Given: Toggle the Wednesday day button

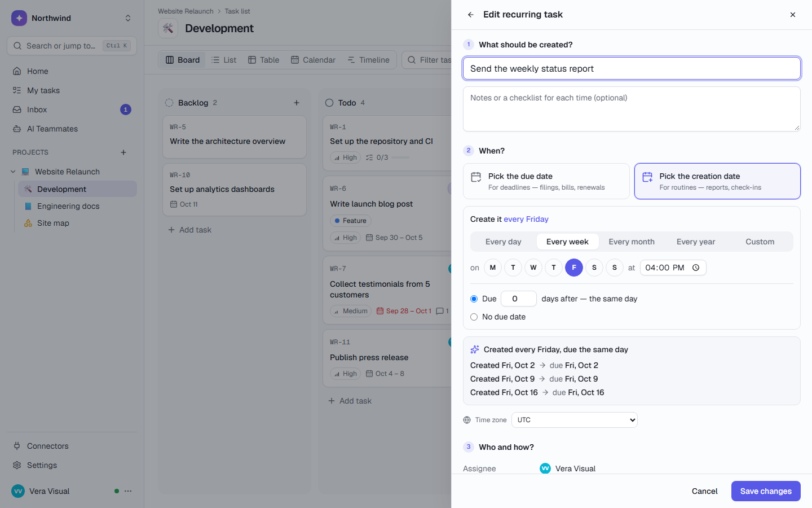Looking at the screenshot, I should tap(533, 268).
